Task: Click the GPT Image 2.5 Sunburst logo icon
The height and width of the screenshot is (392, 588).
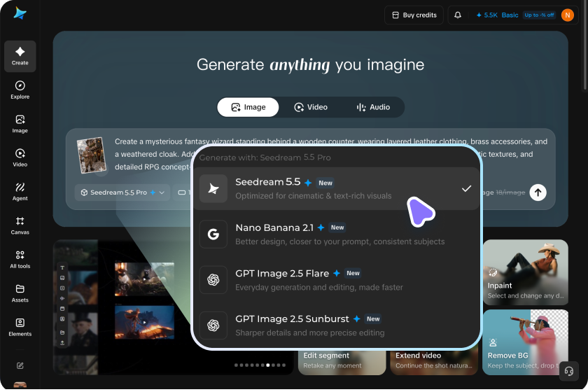Action: click(213, 325)
